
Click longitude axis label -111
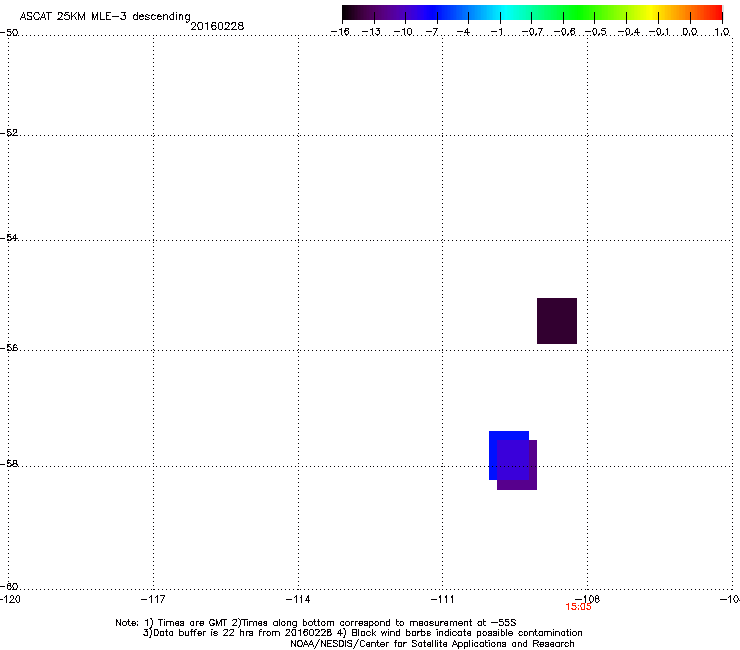coord(443,599)
